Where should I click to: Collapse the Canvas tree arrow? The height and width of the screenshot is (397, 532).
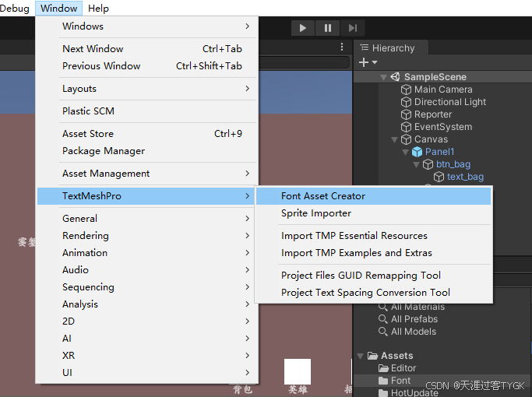tap(394, 139)
